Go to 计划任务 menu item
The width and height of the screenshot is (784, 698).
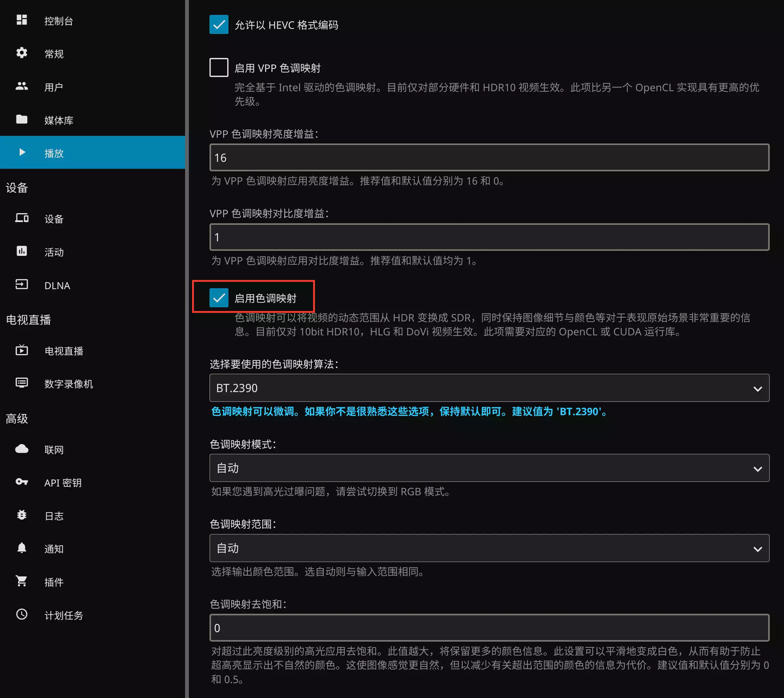tap(64, 615)
